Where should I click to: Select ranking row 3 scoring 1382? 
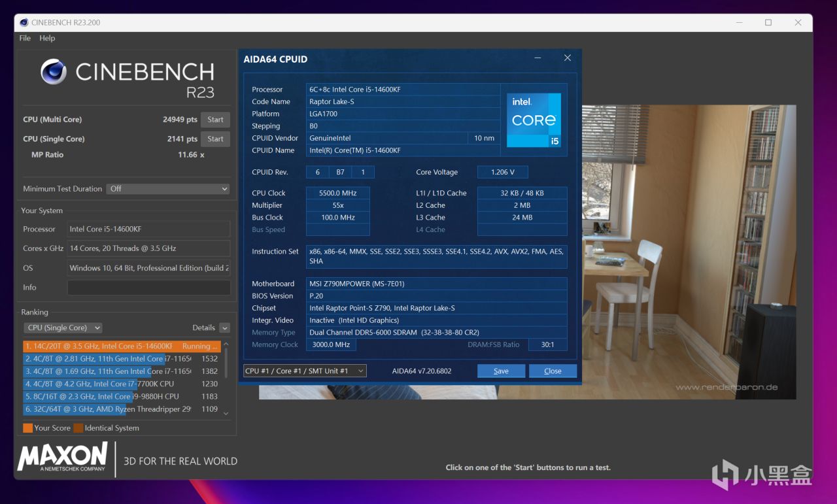pyautogui.click(x=122, y=371)
